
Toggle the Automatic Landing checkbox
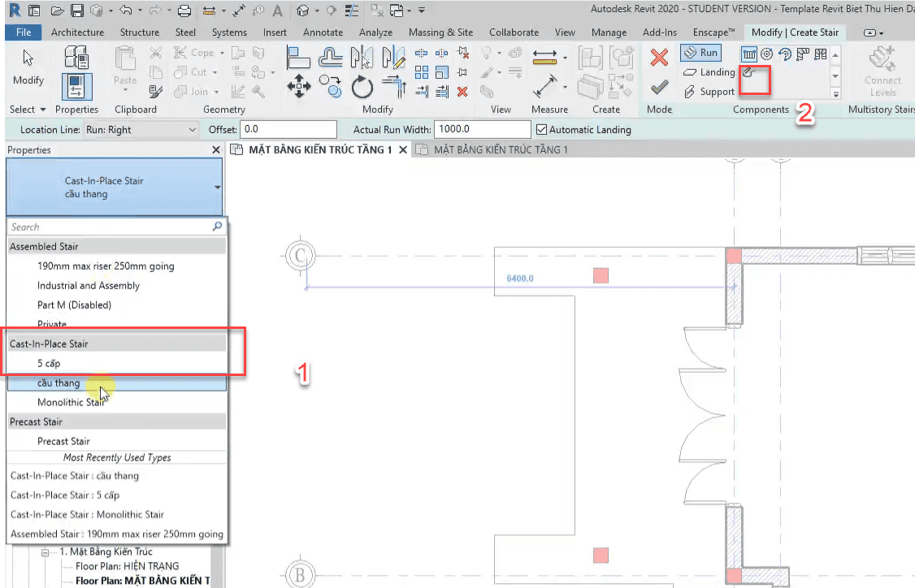coord(541,129)
